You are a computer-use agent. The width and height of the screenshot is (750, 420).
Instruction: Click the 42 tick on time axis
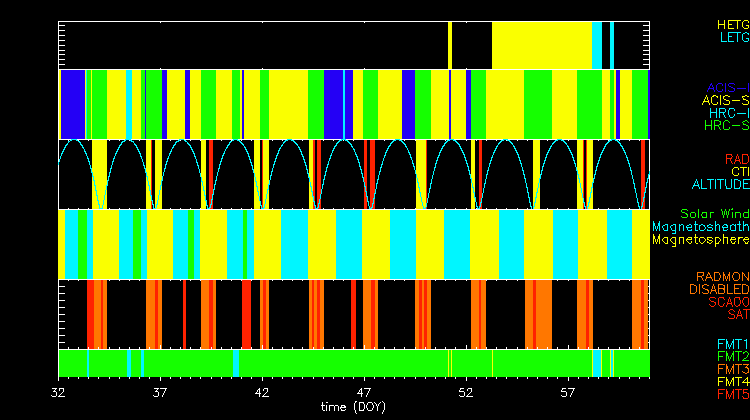(262, 393)
